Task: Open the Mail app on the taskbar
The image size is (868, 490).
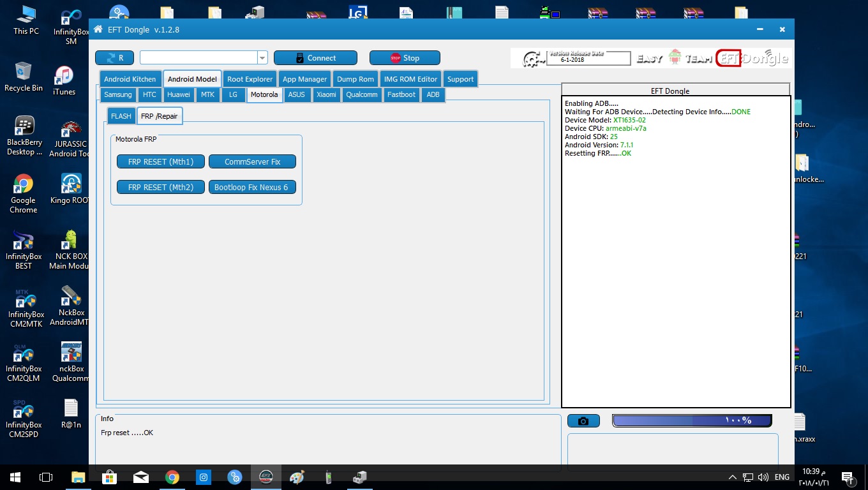Action: pyautogui.click(x=140, y=477)
